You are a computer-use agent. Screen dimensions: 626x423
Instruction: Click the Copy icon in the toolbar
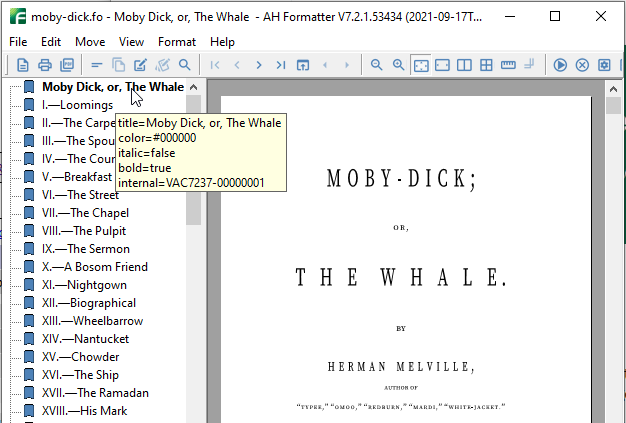[x=119, y=65]
